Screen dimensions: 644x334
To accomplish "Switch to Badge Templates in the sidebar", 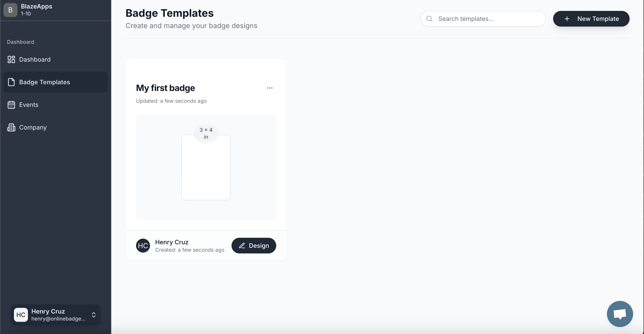I will [x=44, y=82].
